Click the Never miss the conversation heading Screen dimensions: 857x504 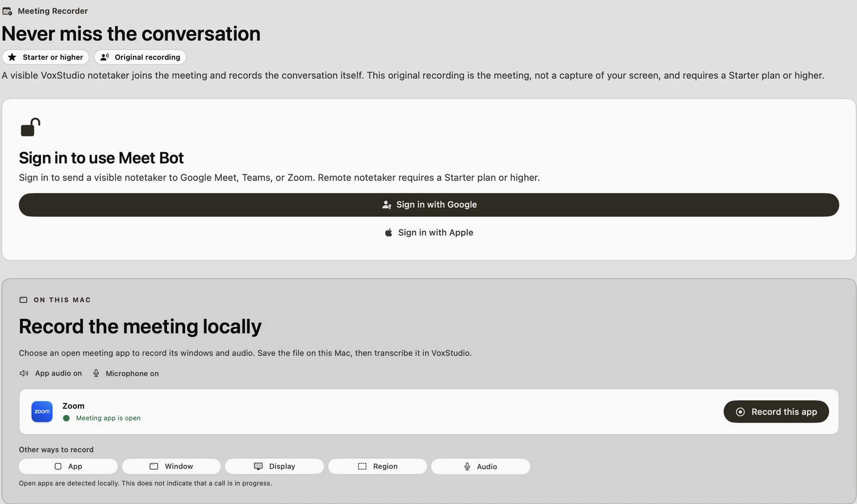(x=131, y=34)
